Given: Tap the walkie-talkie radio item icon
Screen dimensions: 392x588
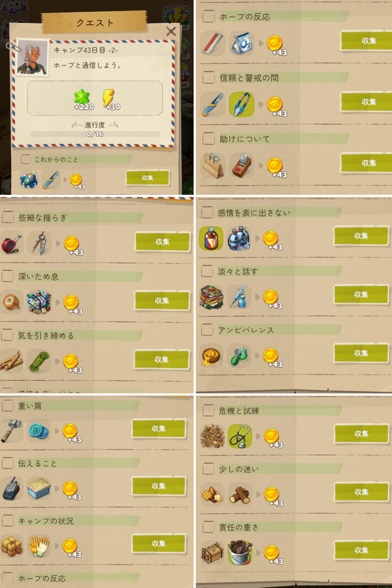Looking at the screenshot, I should (x=11, y=489).
